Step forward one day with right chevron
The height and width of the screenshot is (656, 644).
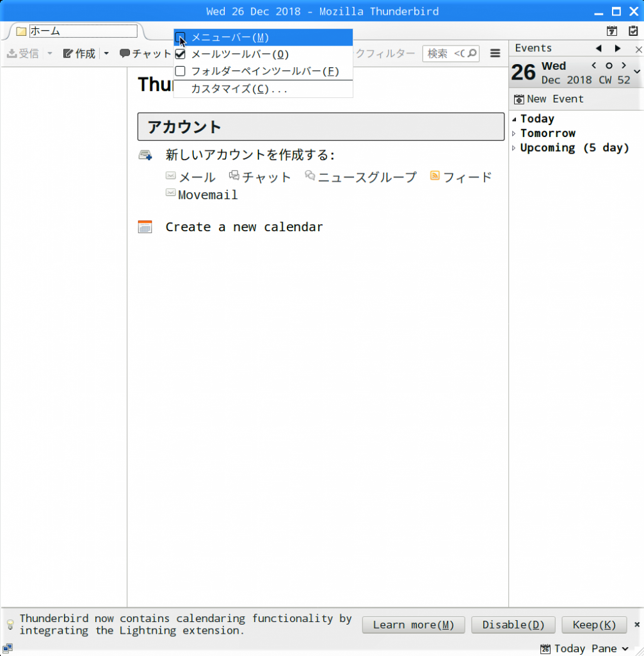coord(624,65)
